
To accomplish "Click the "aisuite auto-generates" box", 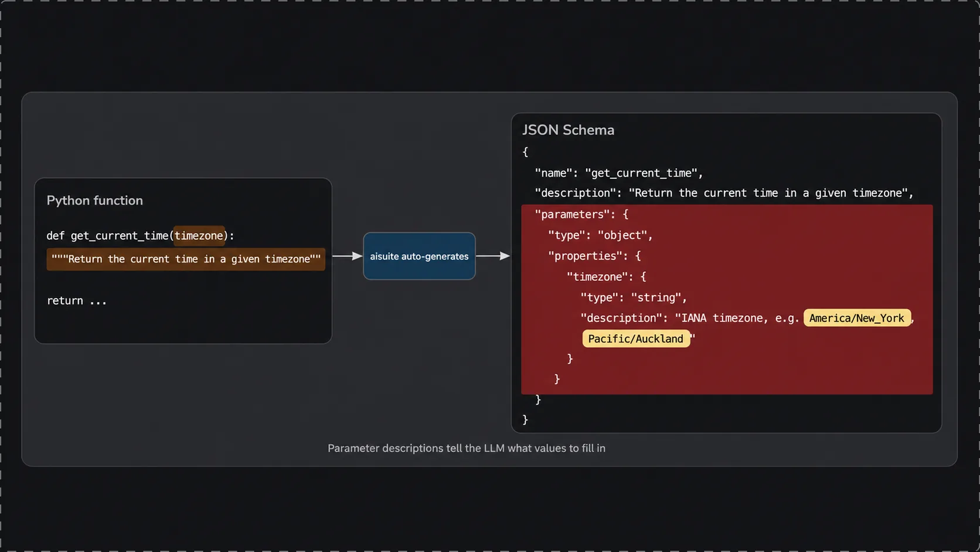I will click(419, 256).
